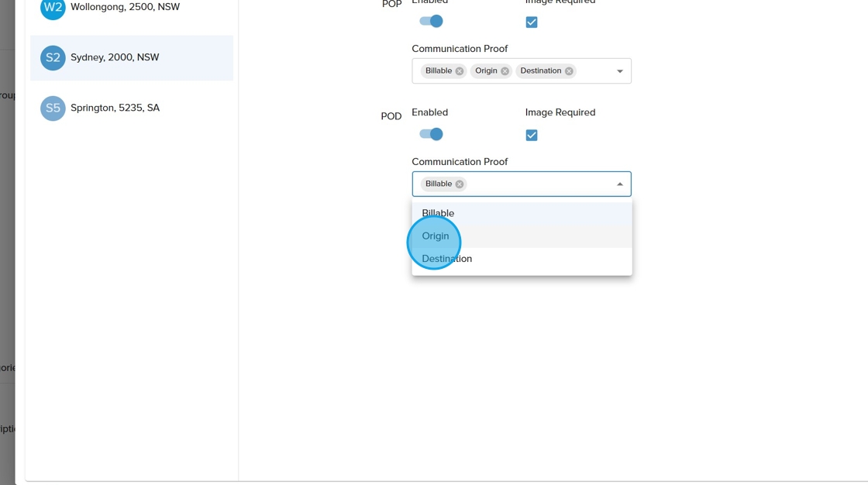Disable the POP Enabled toggle

pyautogui.click(x=431, y=22)
